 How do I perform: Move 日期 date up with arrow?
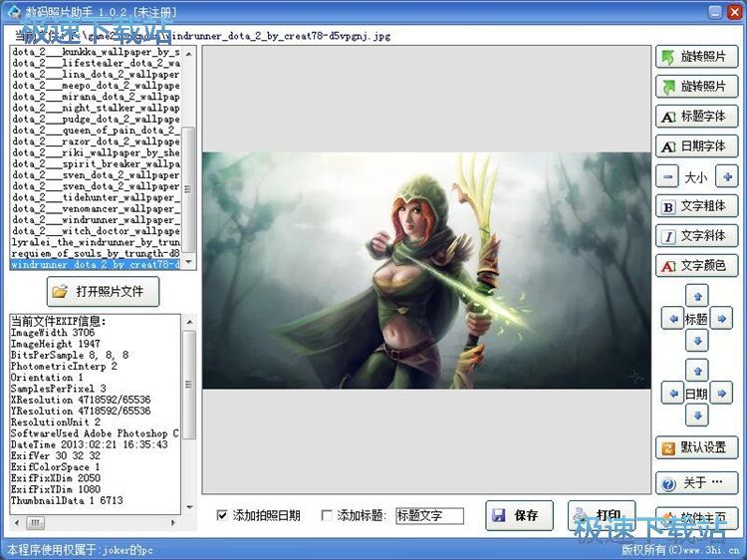point(697,371)
